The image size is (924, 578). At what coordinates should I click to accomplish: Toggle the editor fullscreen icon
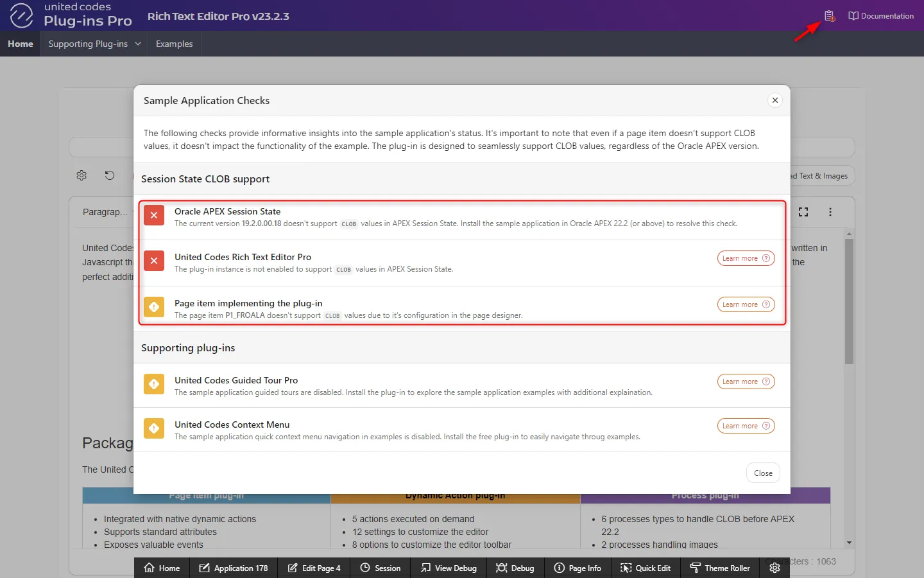click(x=803, y=212)
